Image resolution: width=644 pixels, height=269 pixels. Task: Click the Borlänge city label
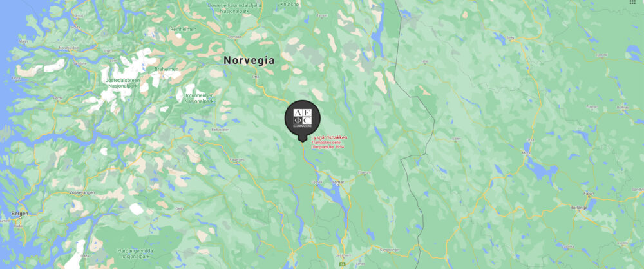pyautogui.click(x=579, y=208)
